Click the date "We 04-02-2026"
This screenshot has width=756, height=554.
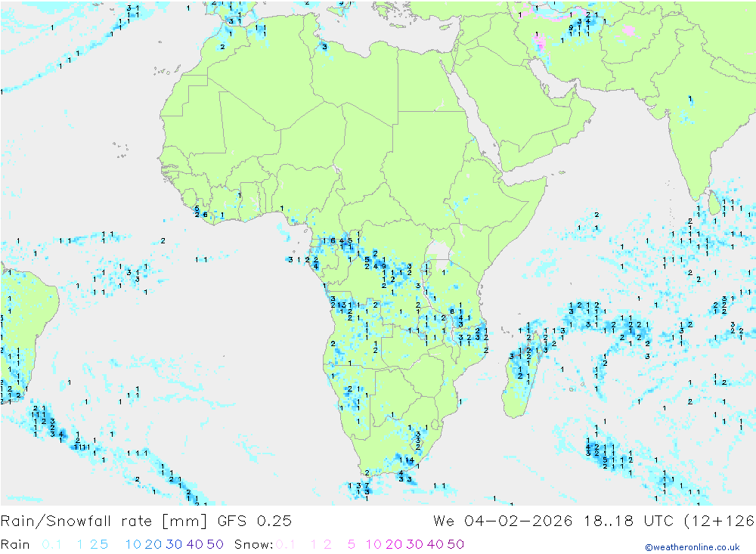point(503,522)
